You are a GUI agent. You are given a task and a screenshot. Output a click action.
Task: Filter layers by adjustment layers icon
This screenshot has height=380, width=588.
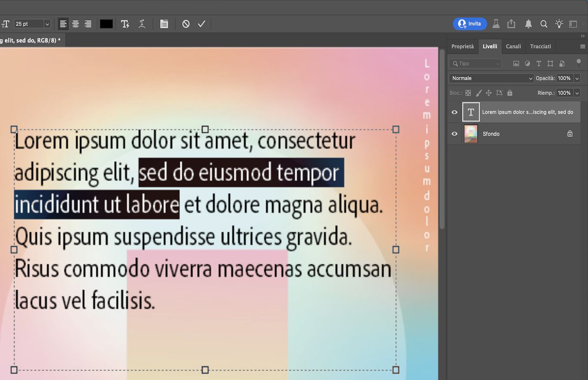point(527,63)
